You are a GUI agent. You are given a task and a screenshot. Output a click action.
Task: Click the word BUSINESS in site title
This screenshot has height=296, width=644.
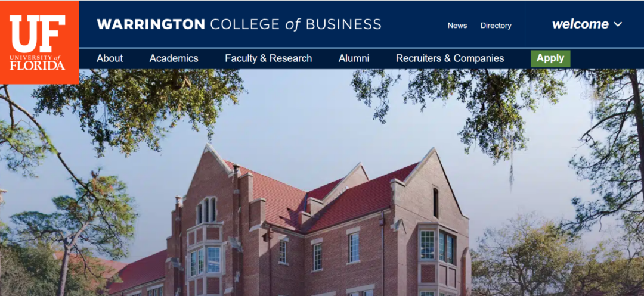coord(343,24)
